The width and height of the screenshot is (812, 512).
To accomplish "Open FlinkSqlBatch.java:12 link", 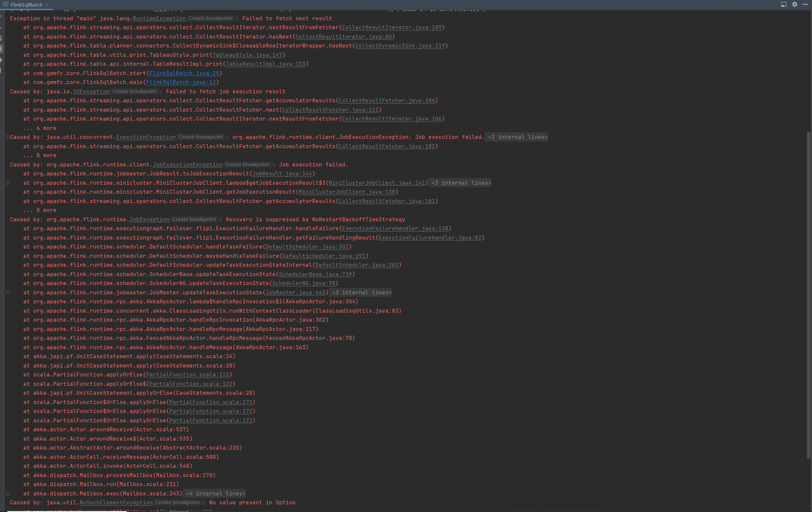I will (x=181, y=82).
